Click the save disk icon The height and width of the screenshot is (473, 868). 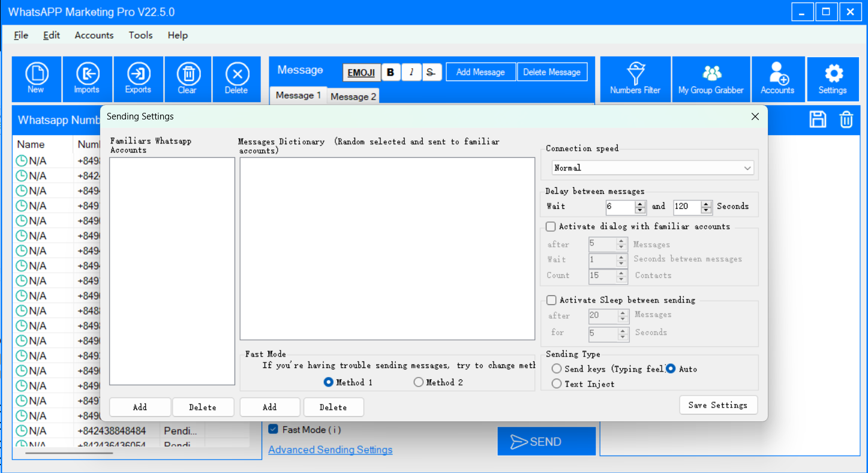(x=818, y=119)
